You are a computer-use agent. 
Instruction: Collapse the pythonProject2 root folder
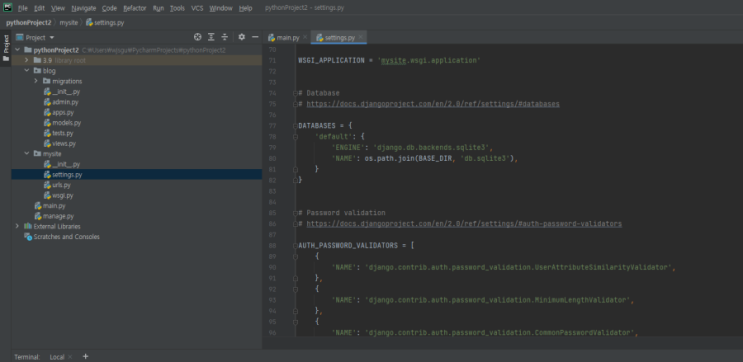point(18,50)
